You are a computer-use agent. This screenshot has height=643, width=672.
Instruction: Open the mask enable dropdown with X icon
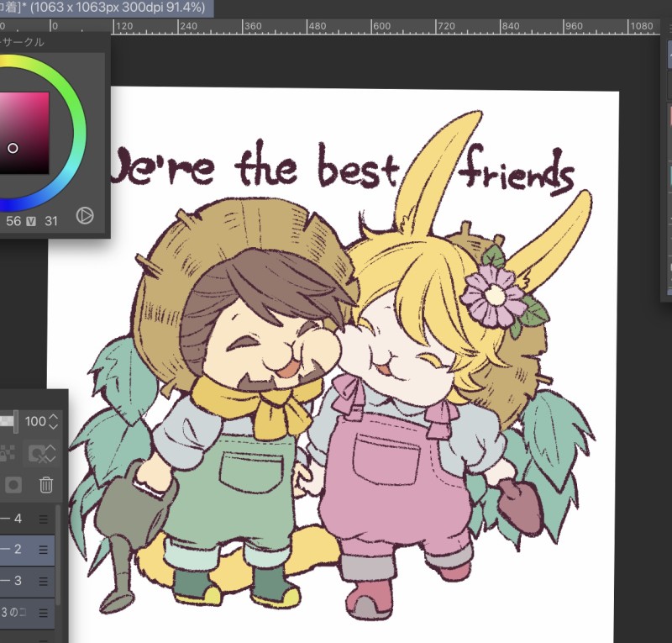point(41,453)
